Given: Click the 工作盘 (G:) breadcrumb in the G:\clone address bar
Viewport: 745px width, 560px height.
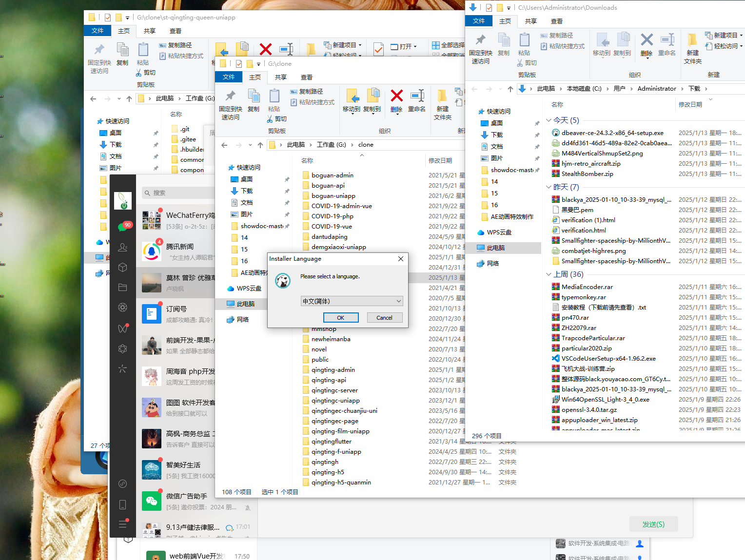Looking at the screenshot, I should pos(332,145).
